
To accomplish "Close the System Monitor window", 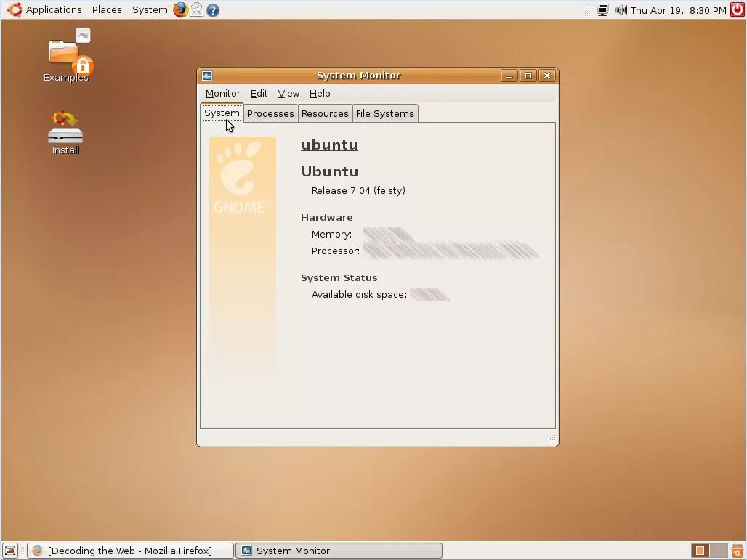I will pos(547,76).
